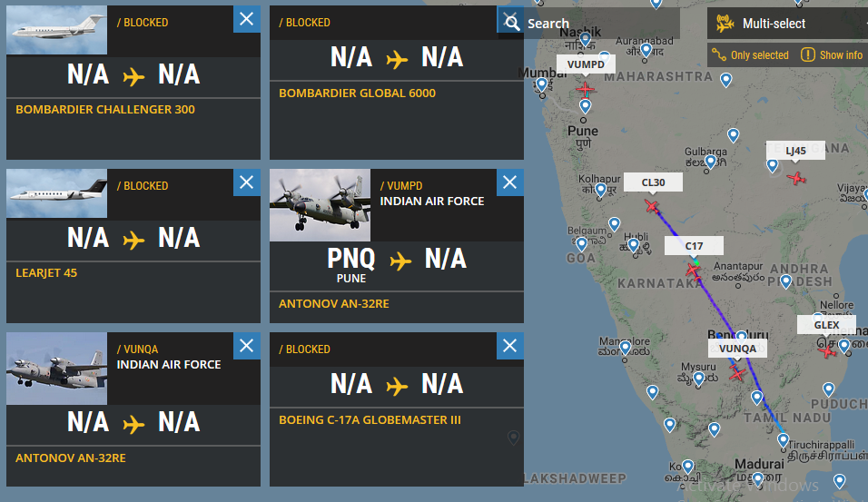Select the red GLEX aircraft on map
This screenshot has width=868, height=502.
pyautogui.click(x=826, y=351)
